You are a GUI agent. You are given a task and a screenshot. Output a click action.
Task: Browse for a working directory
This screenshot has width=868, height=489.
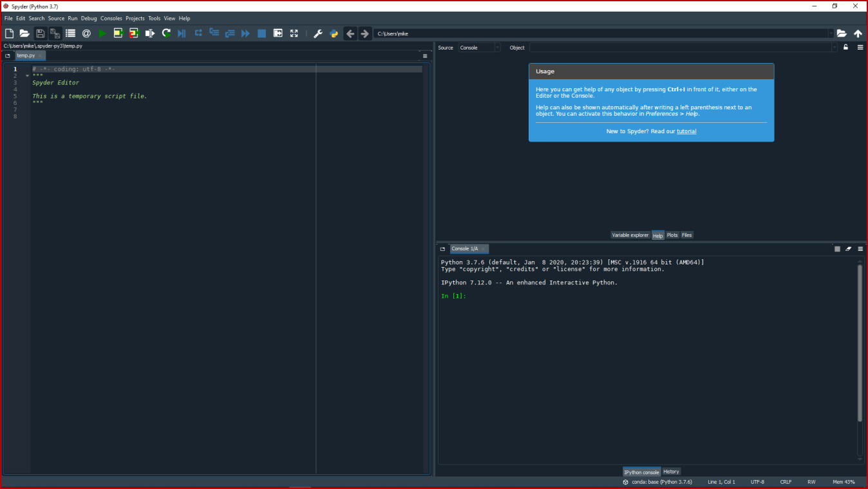(x=842, y=33)
